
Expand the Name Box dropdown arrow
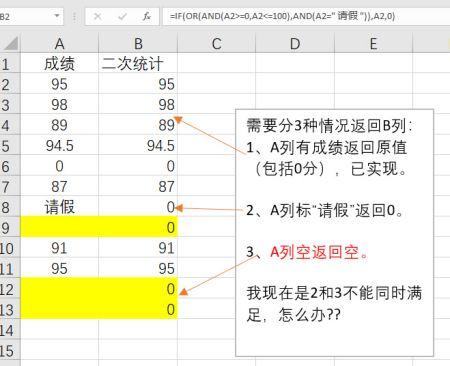click(57, 16)
